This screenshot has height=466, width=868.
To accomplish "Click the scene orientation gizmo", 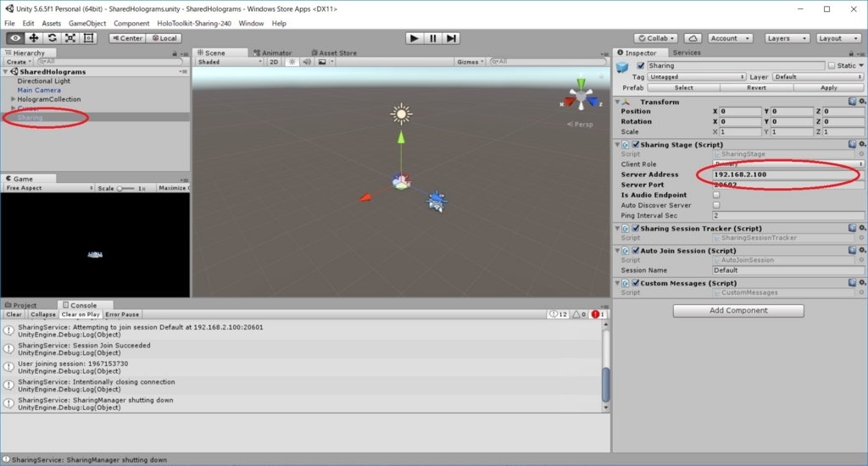I will click(581, 97).
